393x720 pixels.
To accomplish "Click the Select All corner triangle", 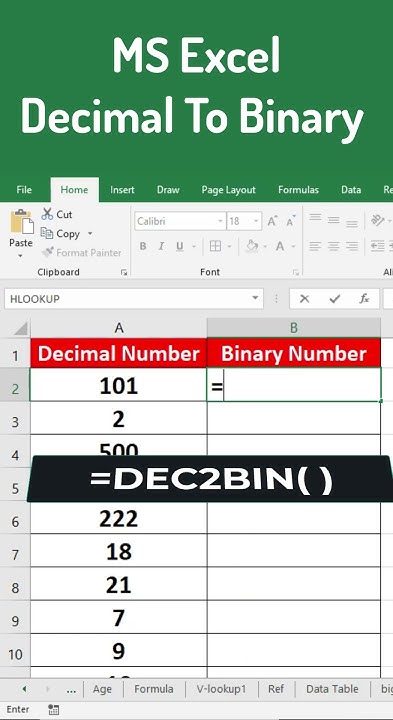I will (x=20, y=328).
